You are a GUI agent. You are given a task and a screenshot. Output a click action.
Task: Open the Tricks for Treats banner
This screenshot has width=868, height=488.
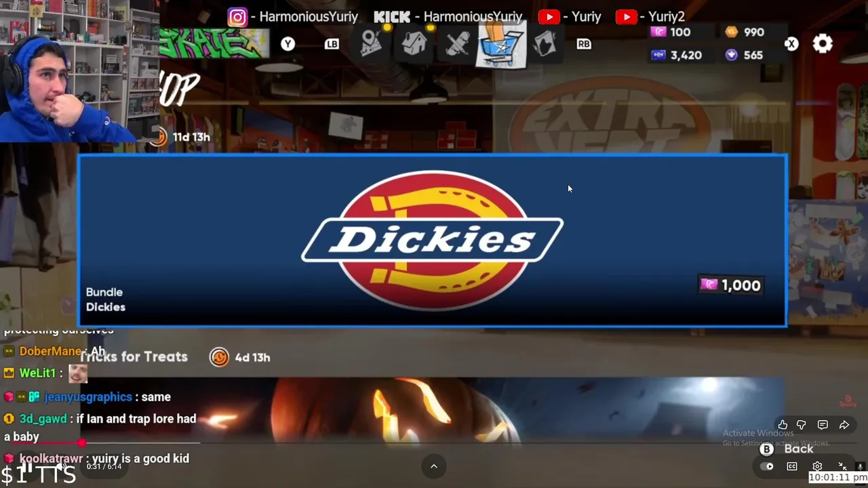(433, 411)
